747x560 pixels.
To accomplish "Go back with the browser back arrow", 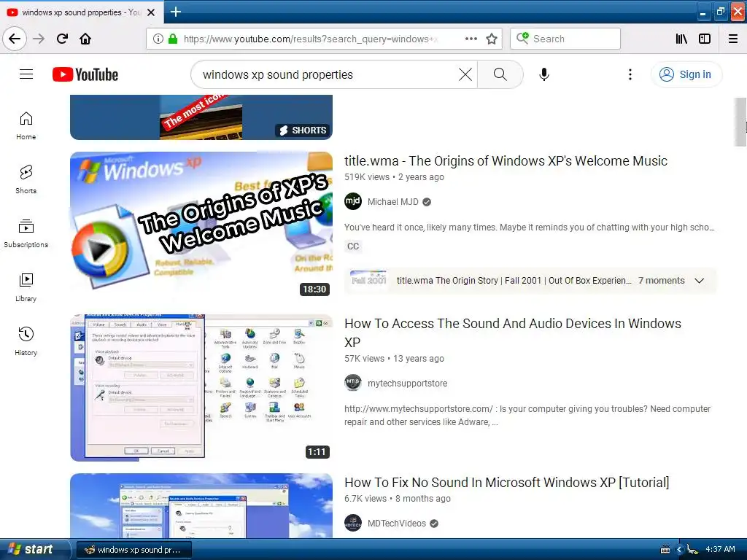I will click(x=15, y=39).
